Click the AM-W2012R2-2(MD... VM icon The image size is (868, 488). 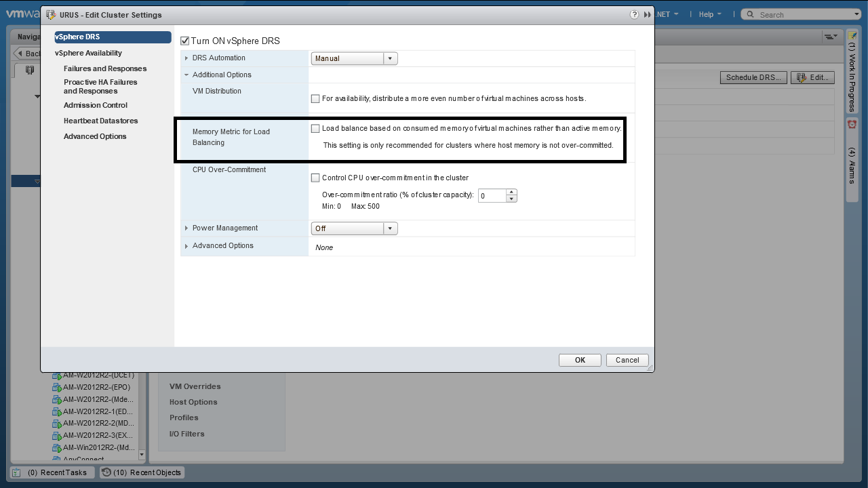(x=57, y=424)
